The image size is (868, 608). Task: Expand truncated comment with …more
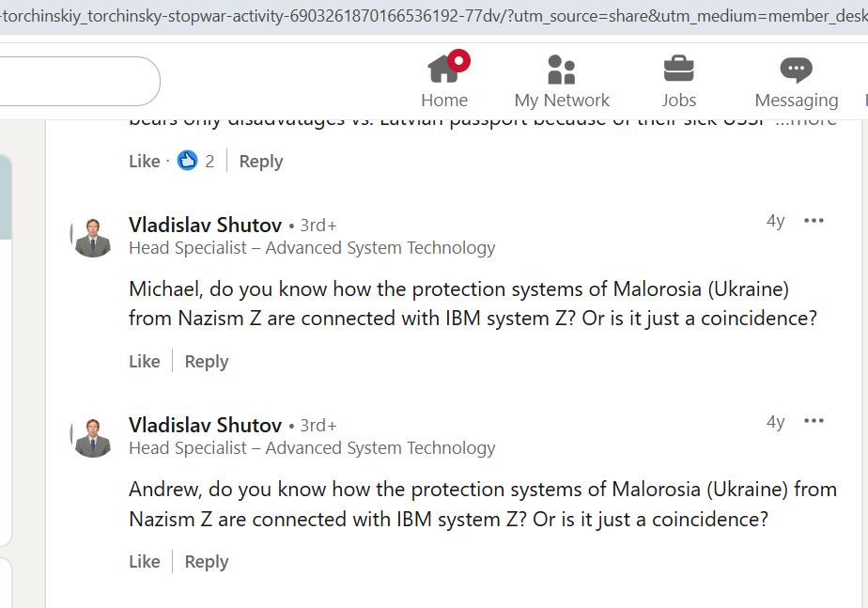tap(806, 120)
